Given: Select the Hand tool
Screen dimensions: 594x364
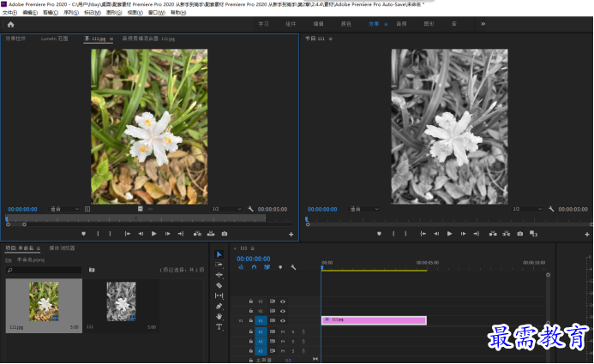Looking at the screenshot, I should [219, 316].
